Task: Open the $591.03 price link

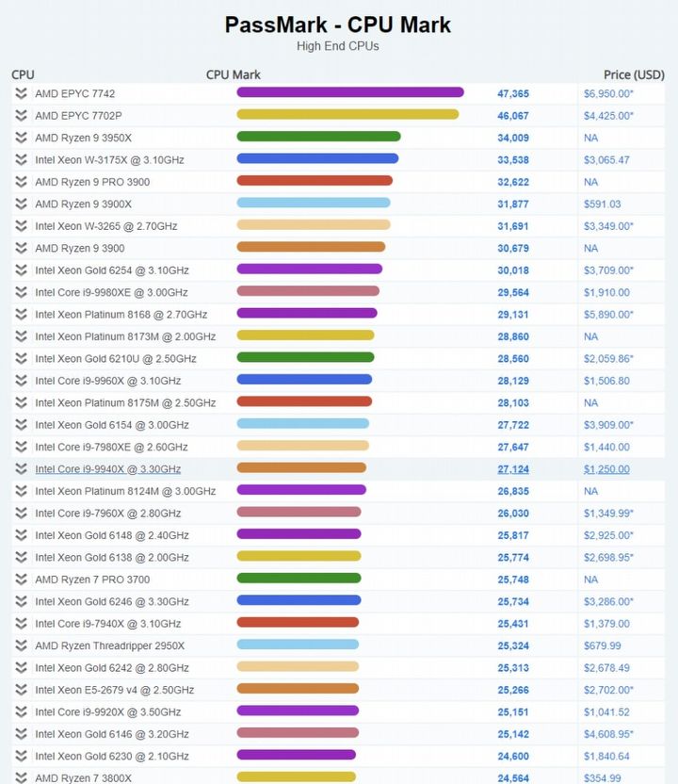Action: coord(602,204)
